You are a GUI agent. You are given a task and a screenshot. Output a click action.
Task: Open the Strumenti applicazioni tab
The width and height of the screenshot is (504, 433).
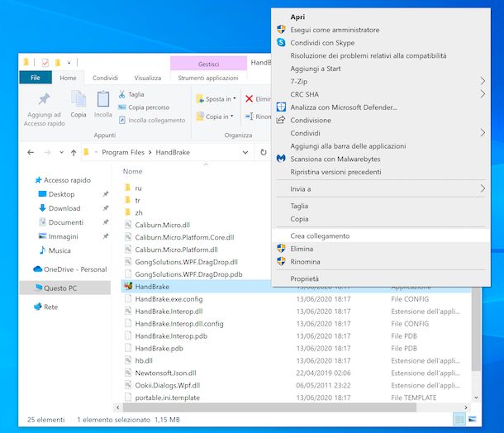coord(208,78)
